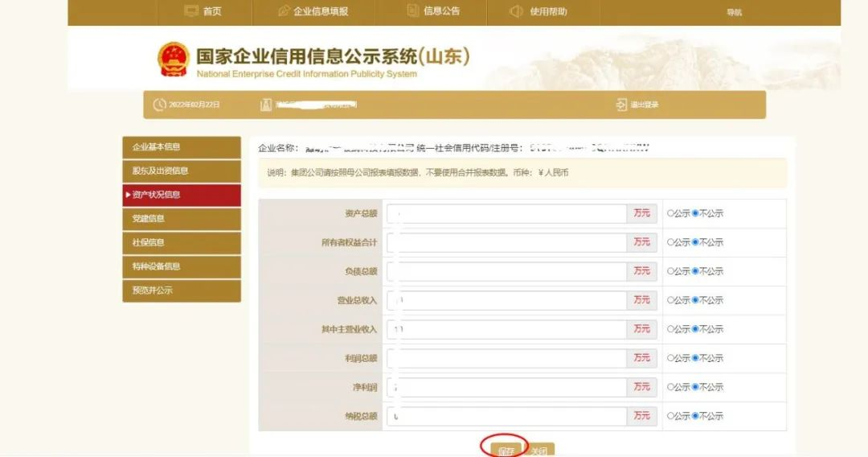The image size is (868, 457).
Task: Select 公示 for 负债总额
Action: (x=670, y=271)
